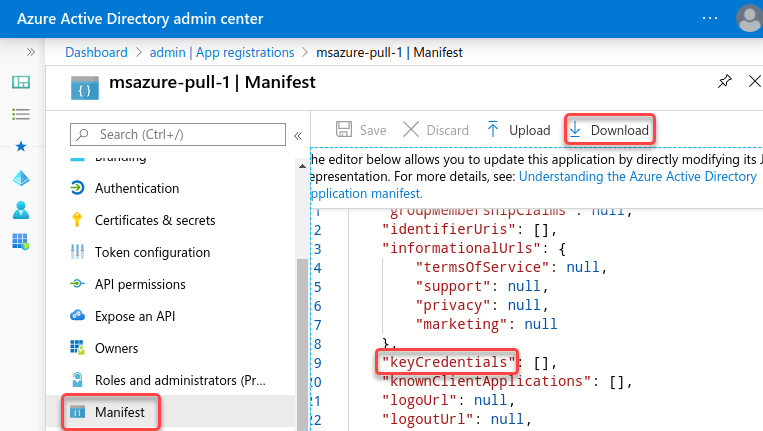Click the Favorites star icon
The width and height of the screenshot is (763, 431).
pyautogui.click(x=20, y=146)
